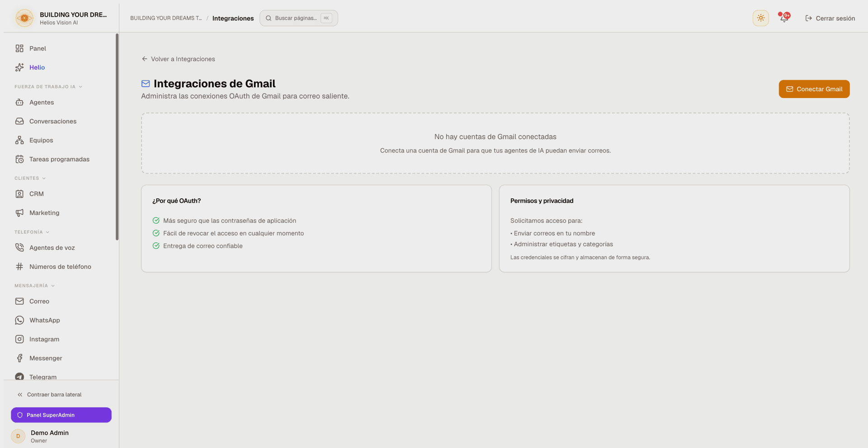Screen dimensions: 868x448
Task: Click the '¿Por qué OAuth?' heading
Action: tap(176, 201)
